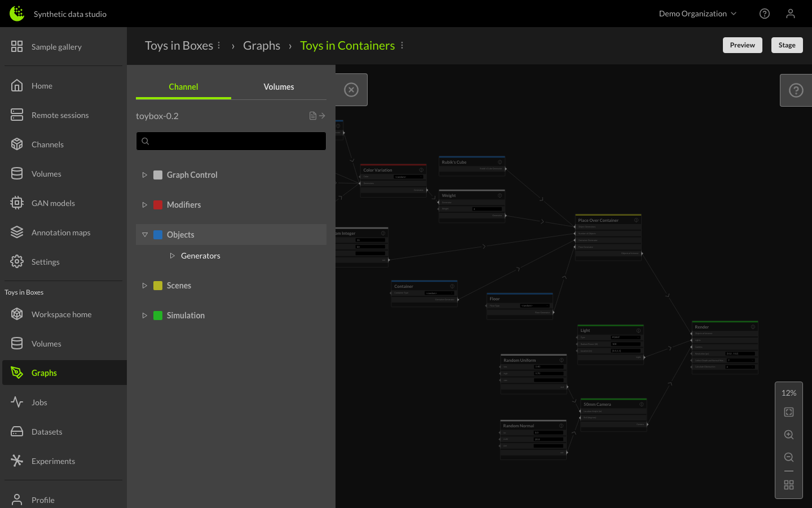Click the zoom-in magnifier icon
812x508 pixels.
point(788,435)
